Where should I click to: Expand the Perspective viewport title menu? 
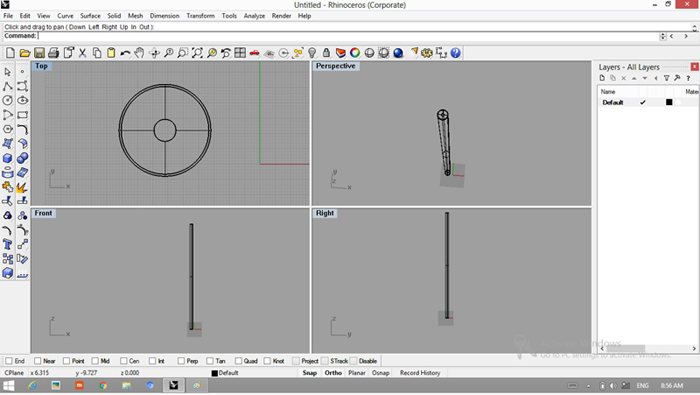click(x=336, y=66)
